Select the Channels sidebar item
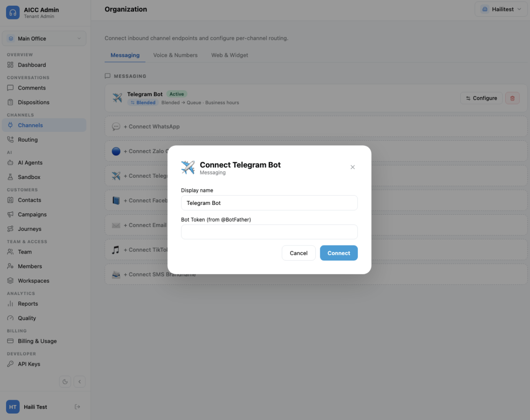Image resolution: width=530 pixels, height=420 pixels. (44, 125)
